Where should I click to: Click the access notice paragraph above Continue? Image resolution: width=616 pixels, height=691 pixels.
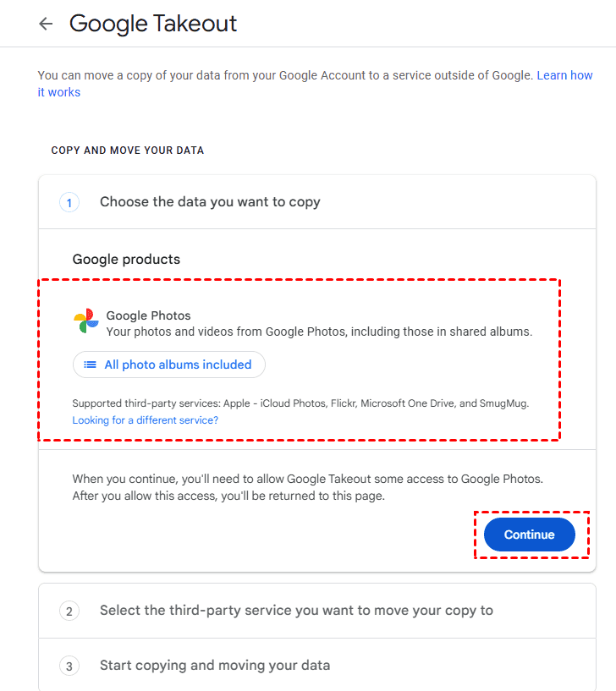307,487
